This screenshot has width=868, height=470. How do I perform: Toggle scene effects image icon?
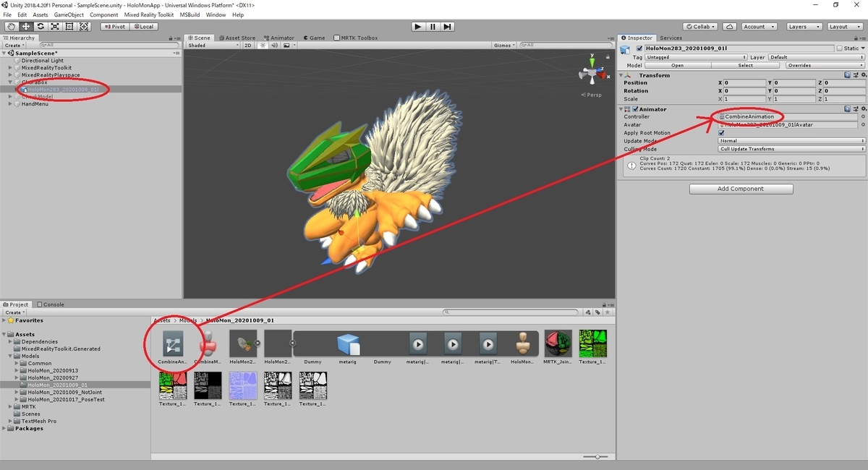pyautogui.click(x=286, y=45)
